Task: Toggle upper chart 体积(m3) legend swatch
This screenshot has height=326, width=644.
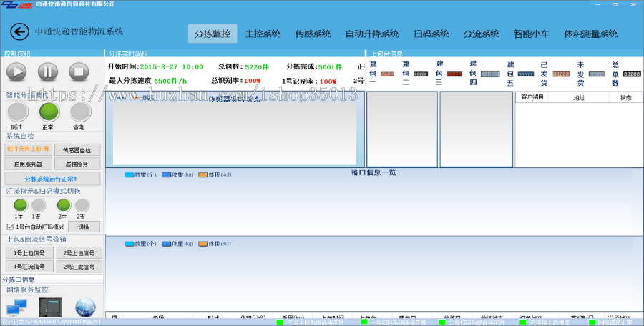Action: coord(203,175)
